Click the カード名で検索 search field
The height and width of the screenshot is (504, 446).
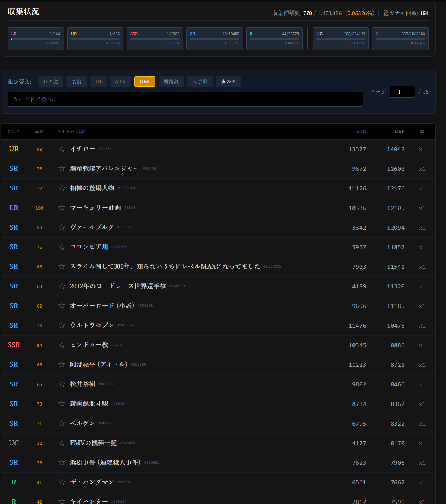[185, 99]
